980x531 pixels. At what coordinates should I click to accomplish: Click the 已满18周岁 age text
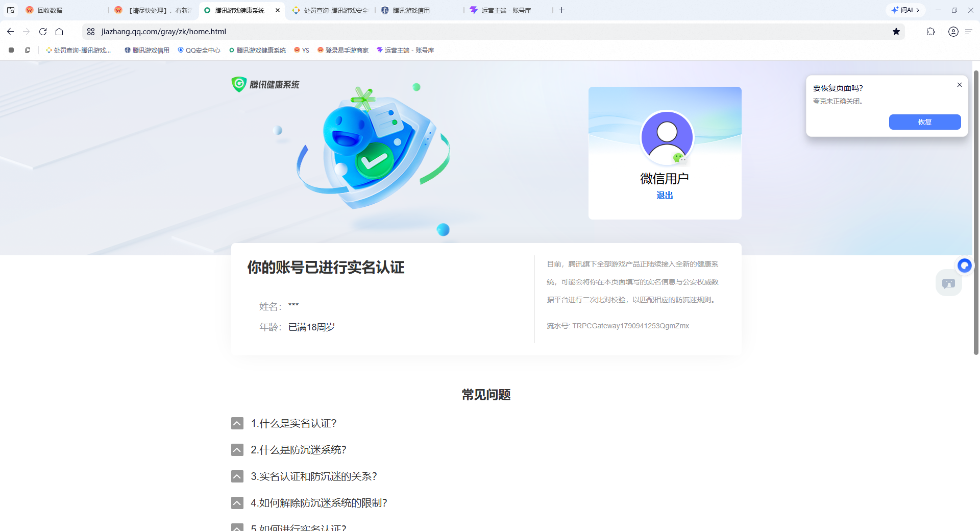coord(311,327)
